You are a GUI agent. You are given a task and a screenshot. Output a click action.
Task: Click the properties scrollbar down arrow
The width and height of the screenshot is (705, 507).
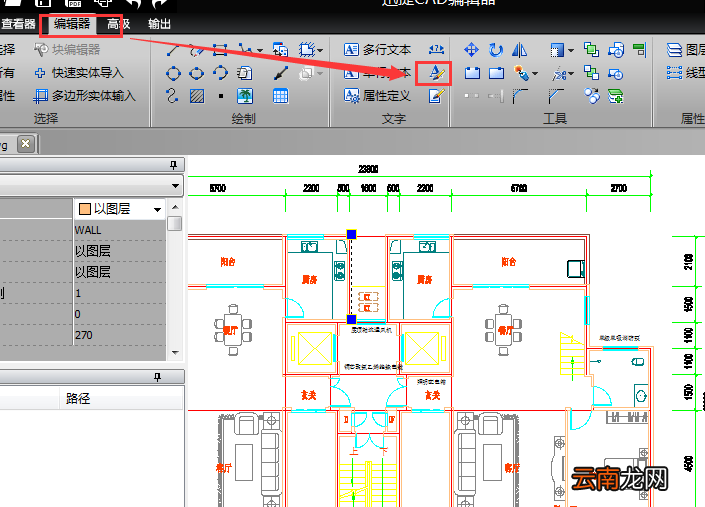(175, 353)
